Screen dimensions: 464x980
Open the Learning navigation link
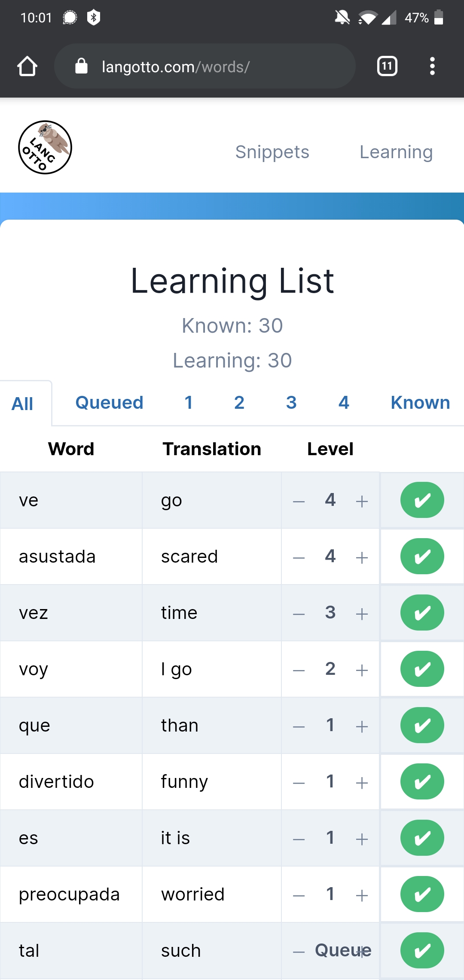tap(396, 152)
